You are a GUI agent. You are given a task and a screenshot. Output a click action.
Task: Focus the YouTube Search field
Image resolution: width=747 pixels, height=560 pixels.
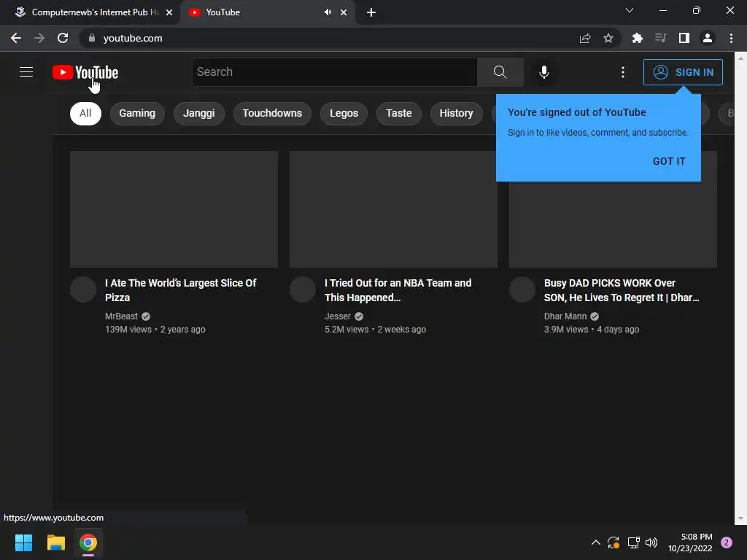pyautogui.click(x=334, y=72)
